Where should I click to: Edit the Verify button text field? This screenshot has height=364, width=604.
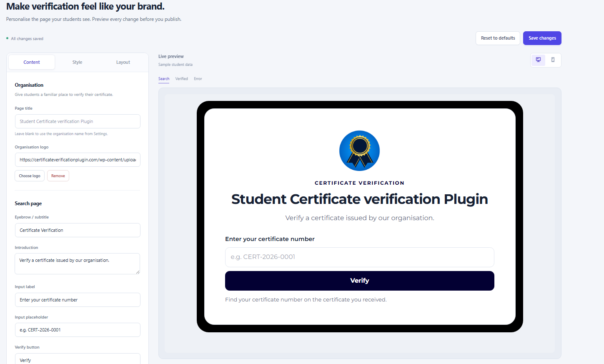click(78, 359)
